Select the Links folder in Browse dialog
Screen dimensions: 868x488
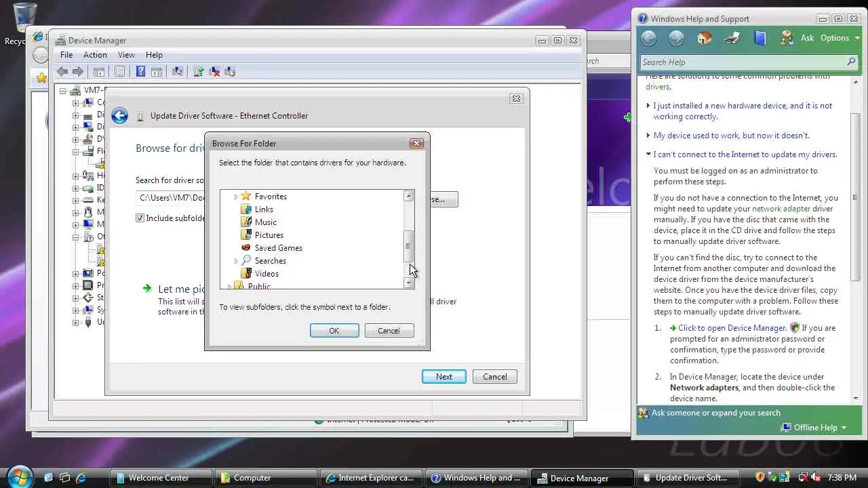(264, 209)
